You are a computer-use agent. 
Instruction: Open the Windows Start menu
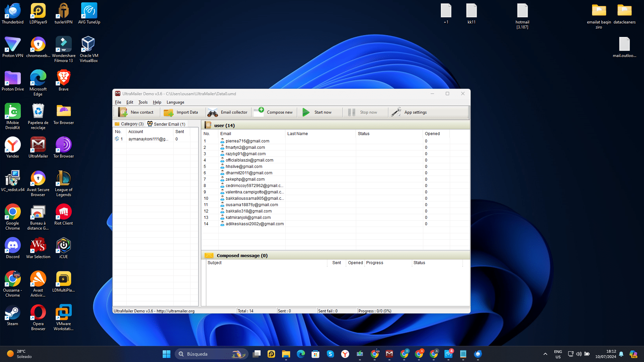click(167, 354)
